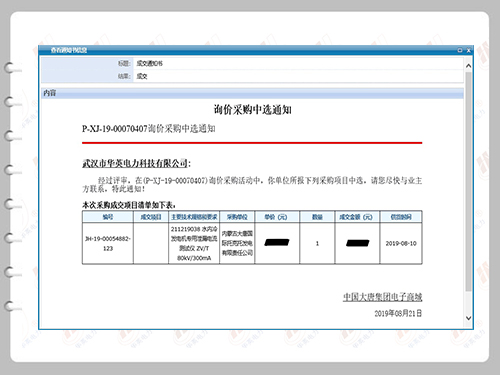Screen dimensions: 500x375
Task: Click the 采购单位 column header
Action: pyautogui.click(x=237, y=217)
